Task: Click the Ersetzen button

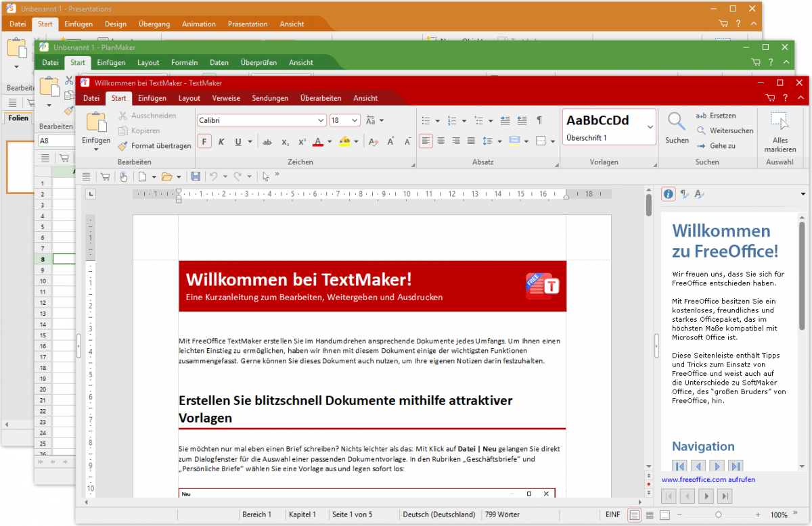Action: click(x=717, y=116)
